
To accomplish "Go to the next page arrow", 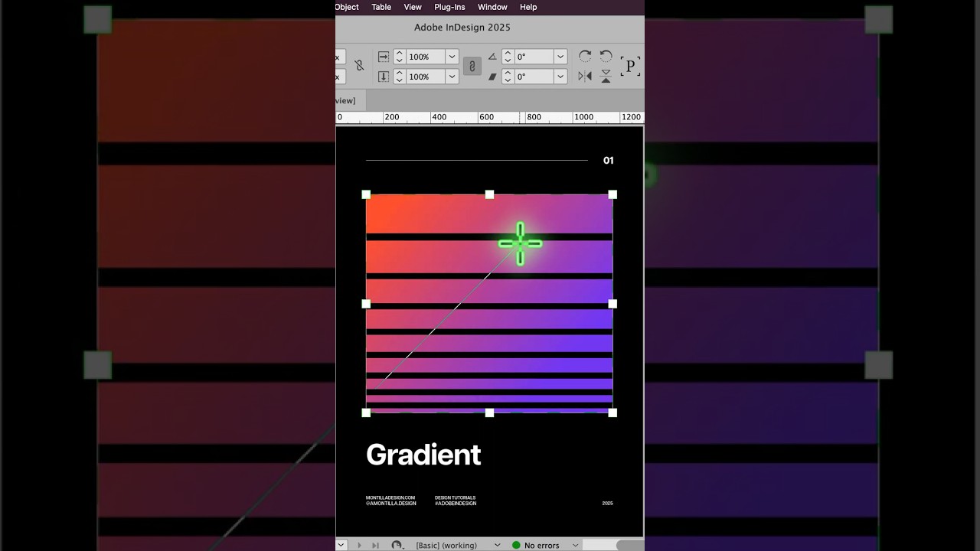I will click(359, 545).
